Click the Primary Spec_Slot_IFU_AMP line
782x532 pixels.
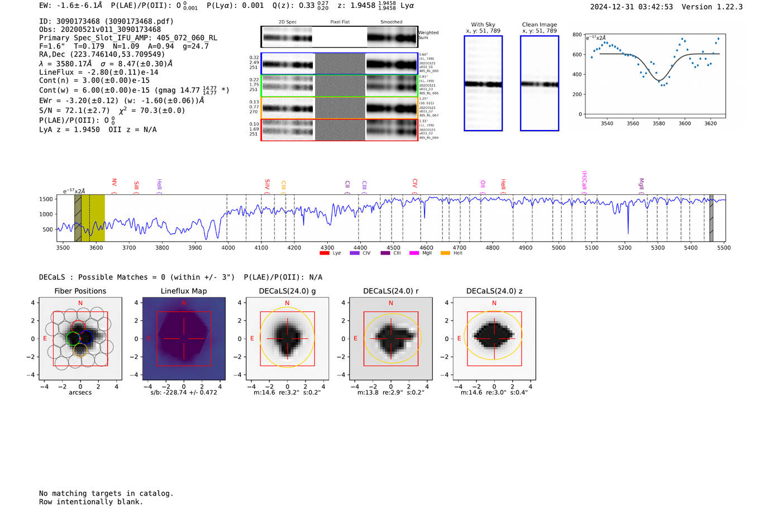pos(128,38)
